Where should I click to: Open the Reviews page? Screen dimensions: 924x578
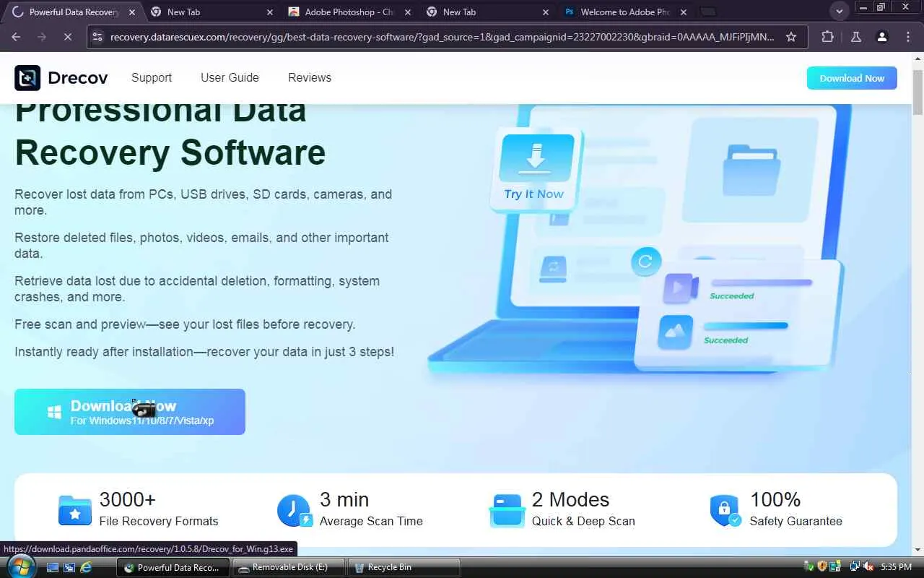(310, 78)
